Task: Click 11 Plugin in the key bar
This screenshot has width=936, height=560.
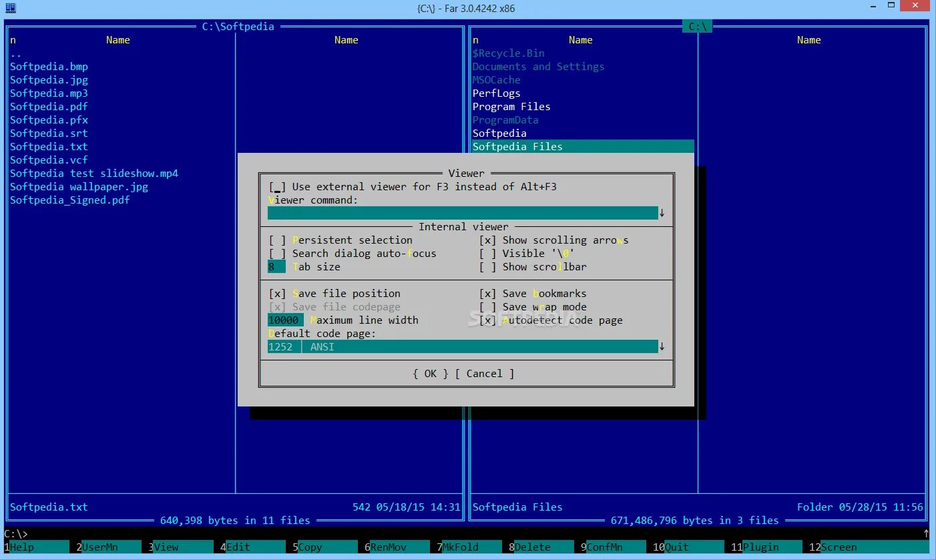Action: pos(766,547)
